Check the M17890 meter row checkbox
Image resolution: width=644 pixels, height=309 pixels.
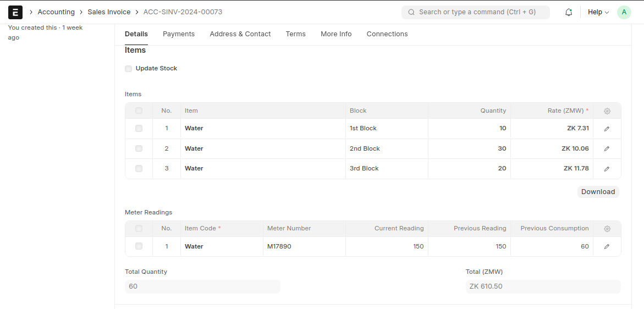[139, 246]
